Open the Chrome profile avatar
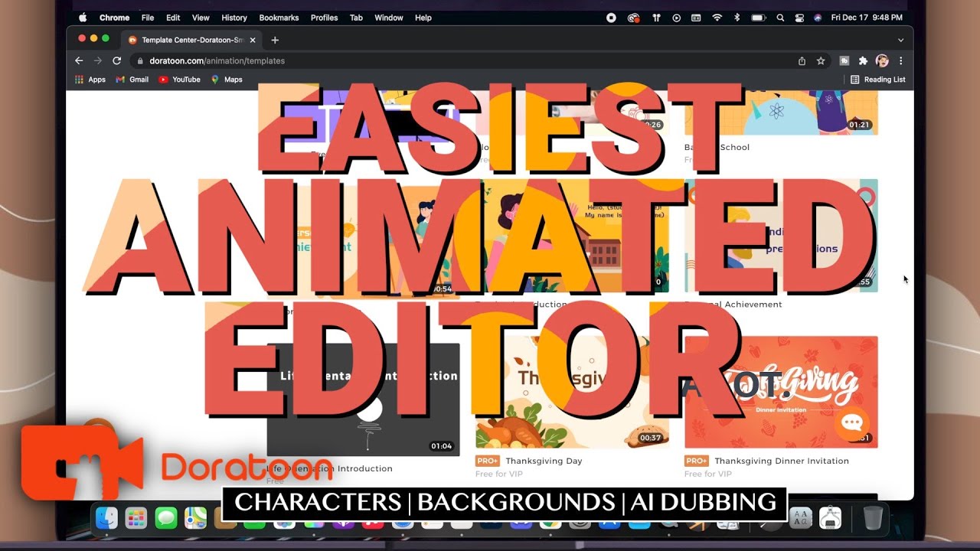 pos(882,60)
